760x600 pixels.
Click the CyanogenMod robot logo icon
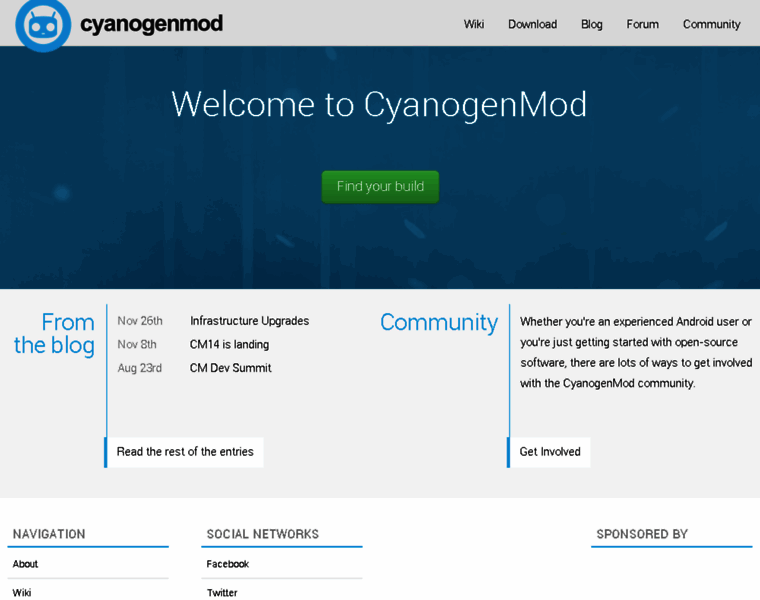pos(43,24)
